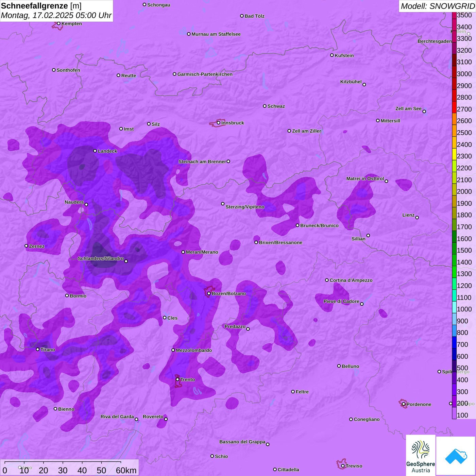Image resolution: width=476 pixels, height=476 pixels.
Task: Pick the 2700 m red legend swatch
Action: pyautogui.click(x=454, y=107)
